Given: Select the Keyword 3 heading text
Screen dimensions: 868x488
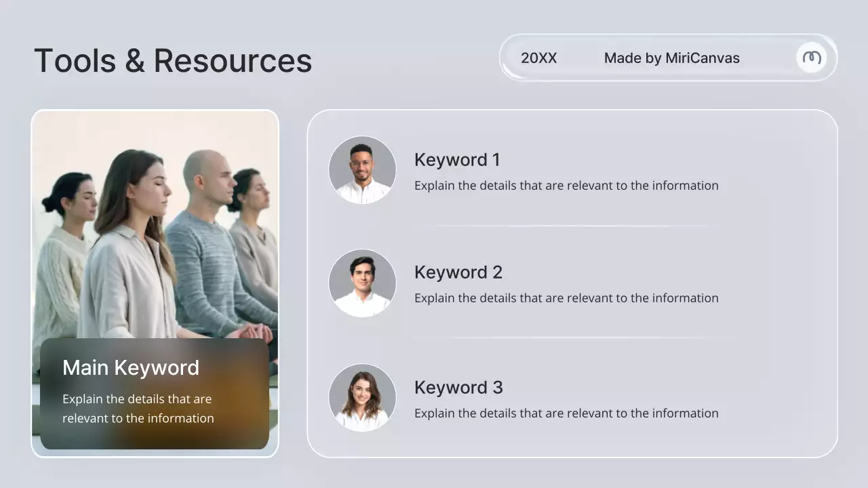Looking at the screenshot, I should [x=458, y=387].
